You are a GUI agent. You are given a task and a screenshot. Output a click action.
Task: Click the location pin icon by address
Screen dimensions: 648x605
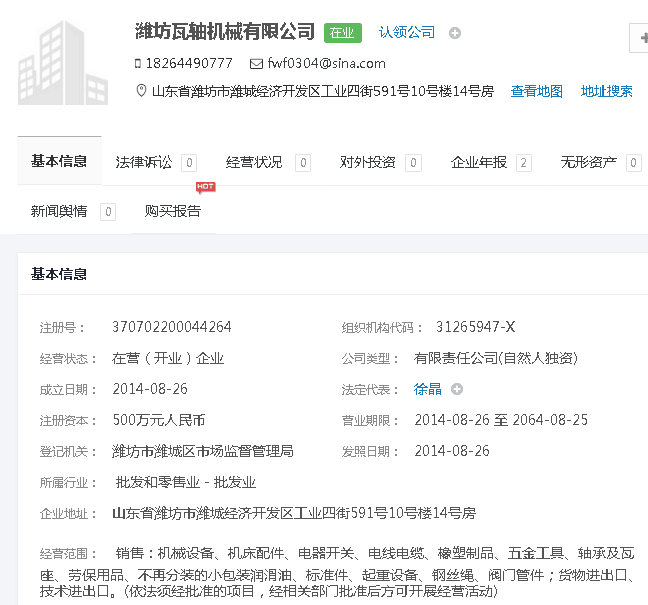tap(141, 91)
